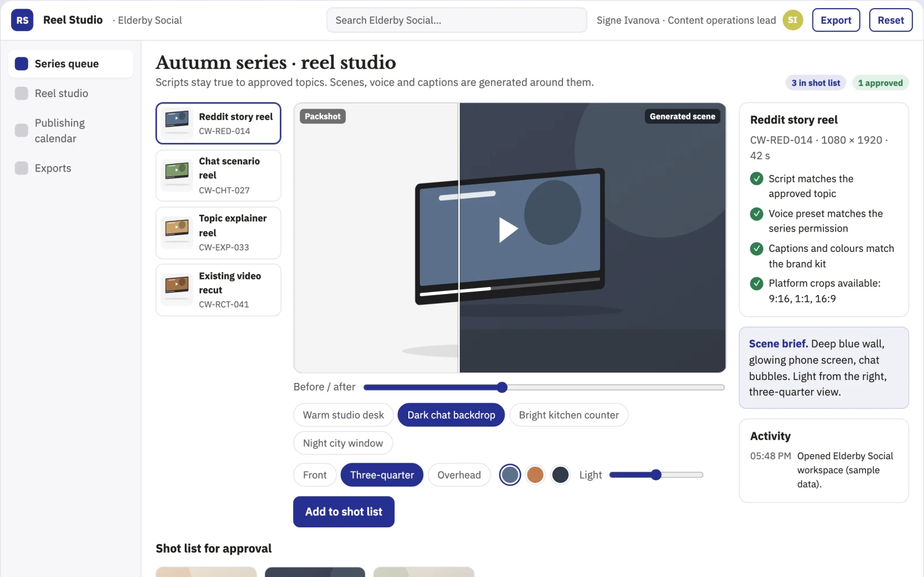Click the Series queue sidebar icon
This screenshot has height=577, width=924.
pyautogui.click(x=21, y=64)
